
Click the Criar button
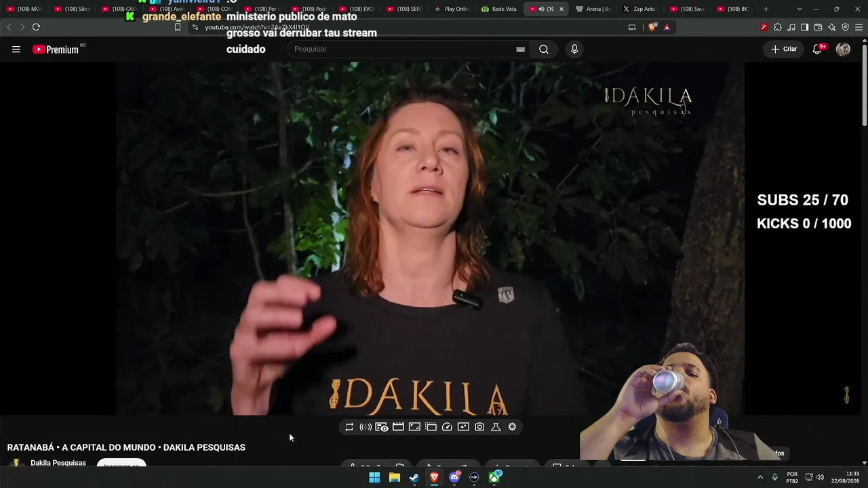coord(784,49)
